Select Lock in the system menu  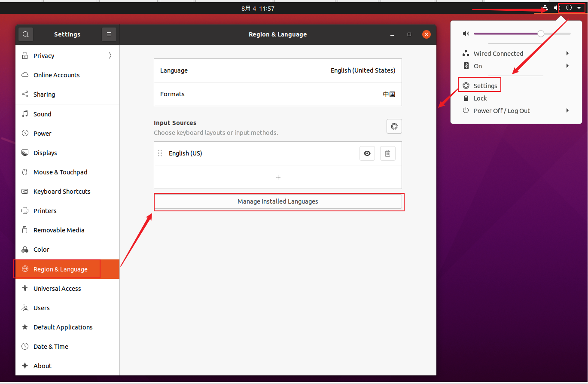(480, 98)
